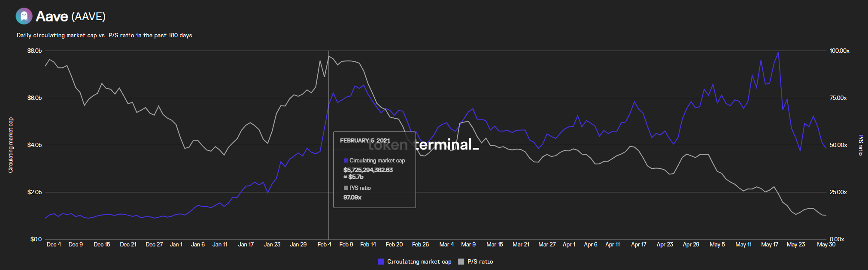Click the Aave ghost logo icon
868x270 pixels.
point(24,16)
